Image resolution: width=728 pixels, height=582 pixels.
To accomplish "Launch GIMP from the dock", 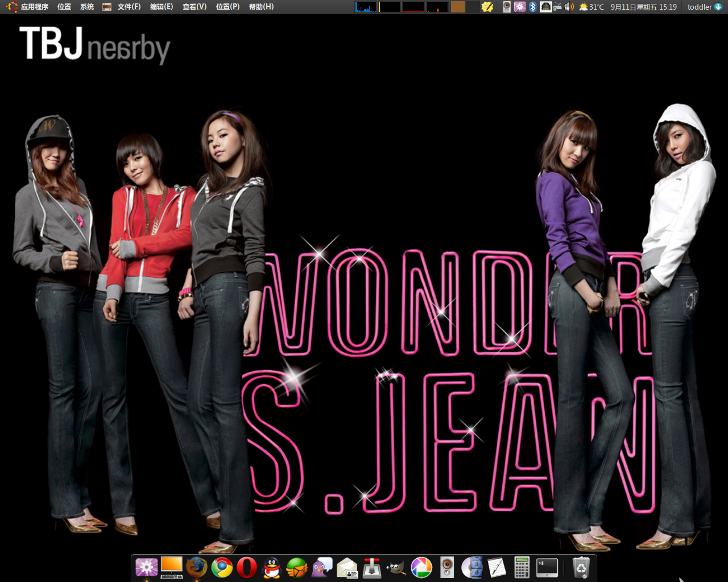I will pyautogui.click(x=396, y=567).
